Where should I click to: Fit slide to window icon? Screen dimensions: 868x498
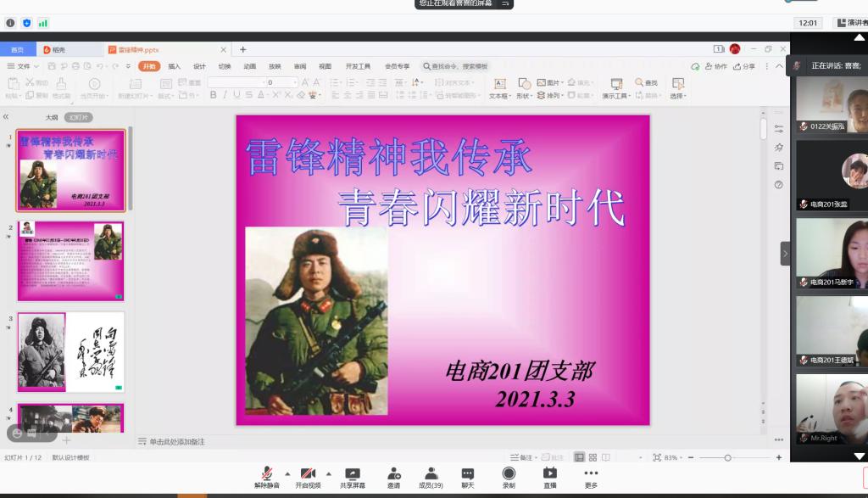tap(657, 457)
